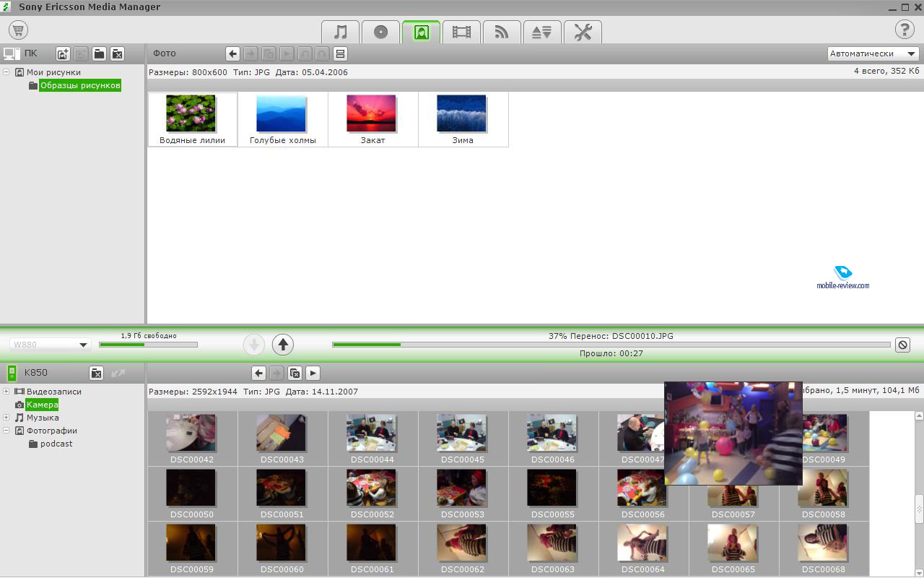Click the enlarged photo preview popup

click(x=733, y=433)
